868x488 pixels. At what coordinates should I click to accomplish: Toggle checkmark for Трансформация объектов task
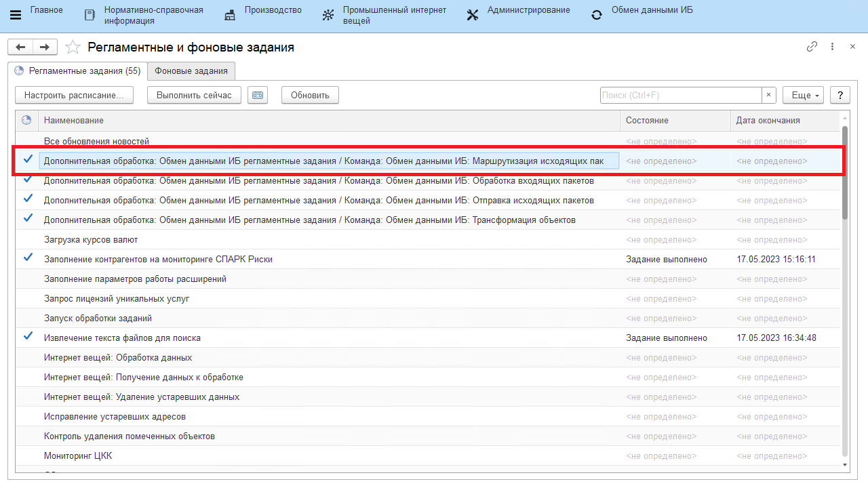coord(28,219)
